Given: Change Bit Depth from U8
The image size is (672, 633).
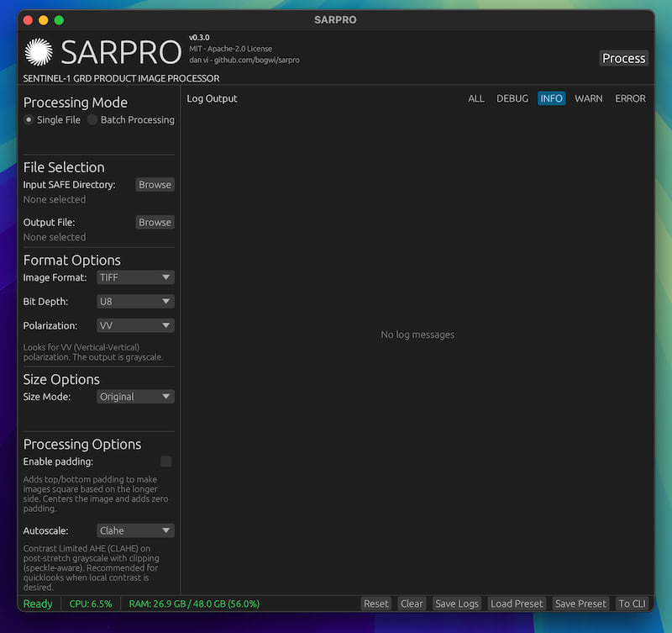Looking at the screenshot, I should pos(135,301).
